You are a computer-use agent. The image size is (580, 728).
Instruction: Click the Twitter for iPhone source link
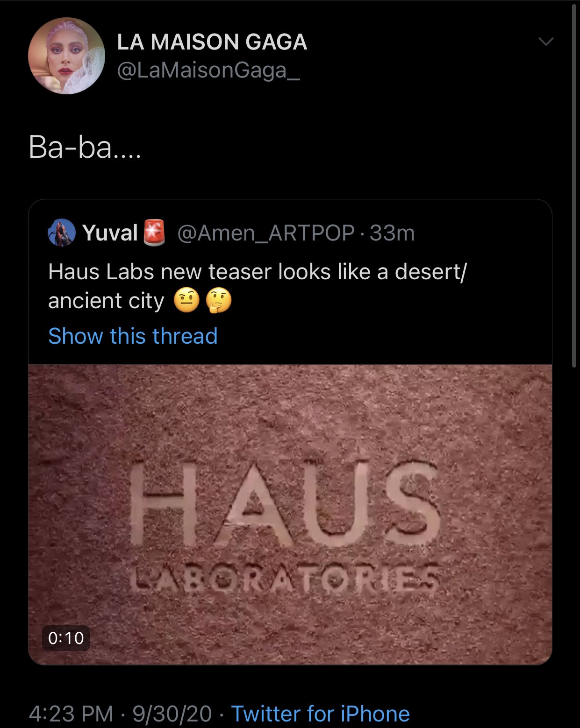320,714
